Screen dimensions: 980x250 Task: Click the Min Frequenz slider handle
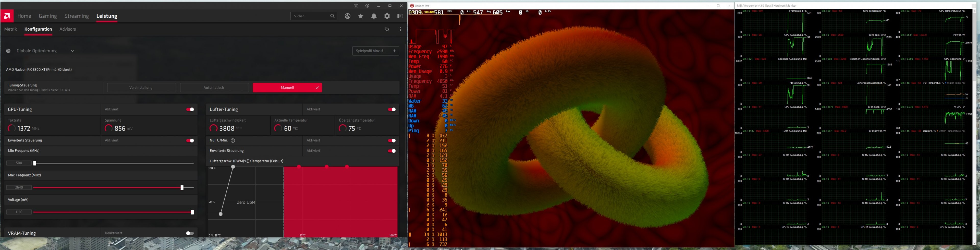click(35, 163)
